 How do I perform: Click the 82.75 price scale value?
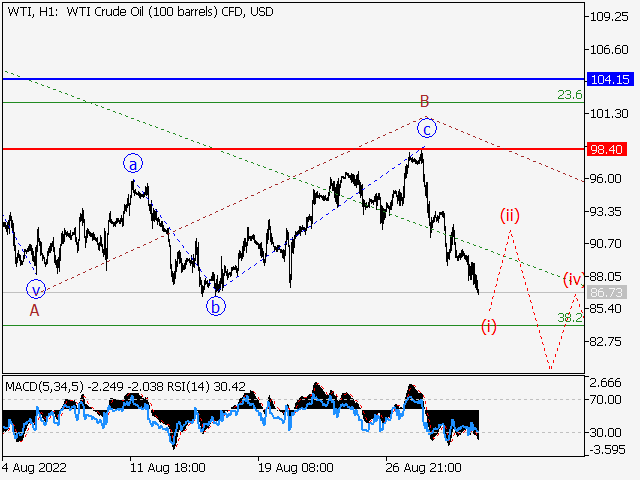point(606,341)
